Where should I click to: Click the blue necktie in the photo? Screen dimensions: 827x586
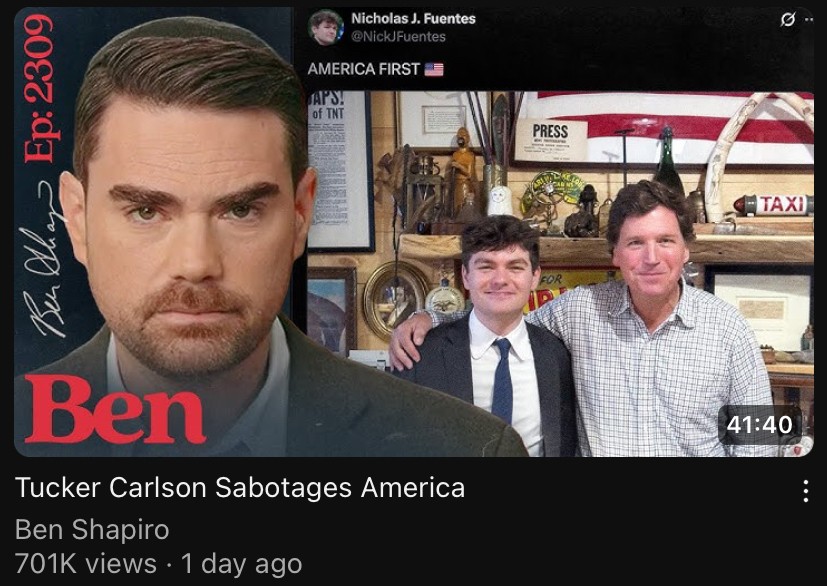tap(502, 380)
